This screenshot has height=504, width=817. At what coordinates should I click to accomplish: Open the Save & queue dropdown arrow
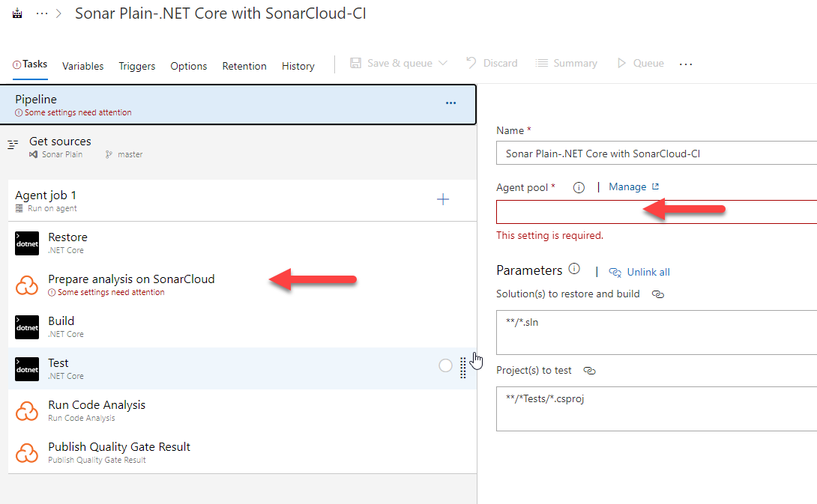[x=444, y=63]
